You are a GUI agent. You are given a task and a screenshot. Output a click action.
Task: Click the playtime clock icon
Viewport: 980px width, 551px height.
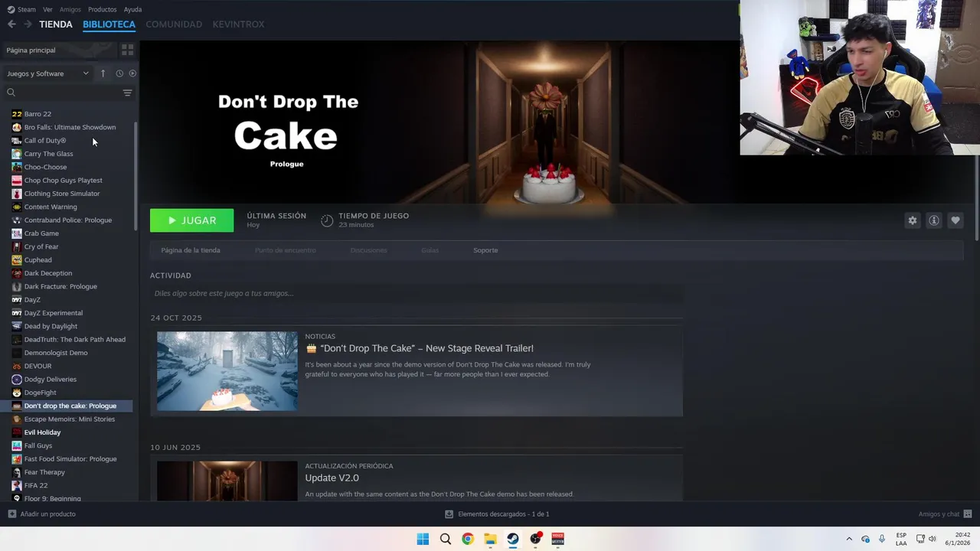327,220
